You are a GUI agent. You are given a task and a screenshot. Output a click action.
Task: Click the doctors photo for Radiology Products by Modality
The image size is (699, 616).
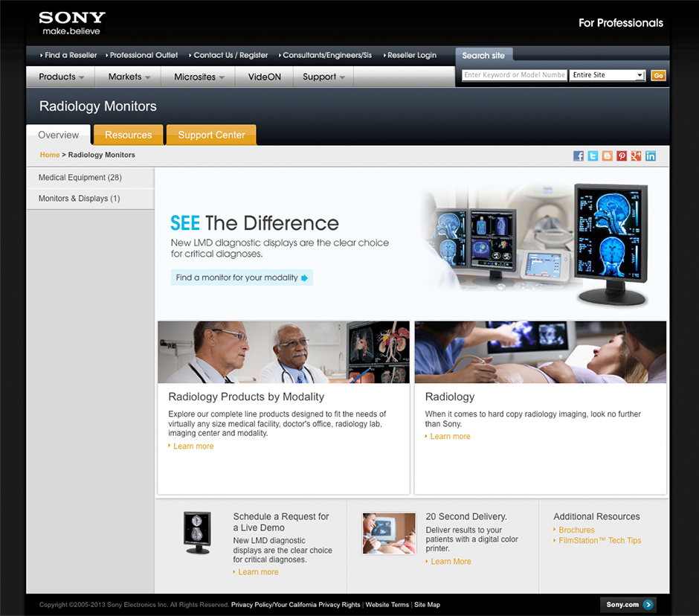pos(283,352)
